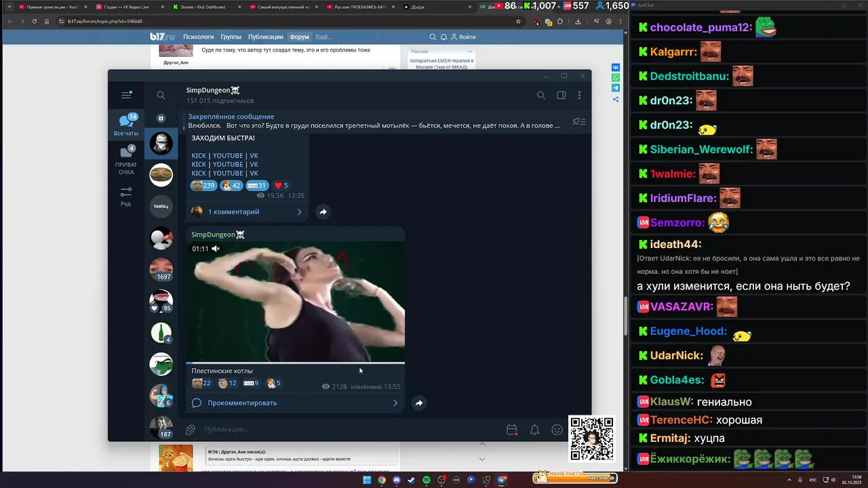Open chat with 187 unread badge
The image size is (868, 488).
[161, 427]
